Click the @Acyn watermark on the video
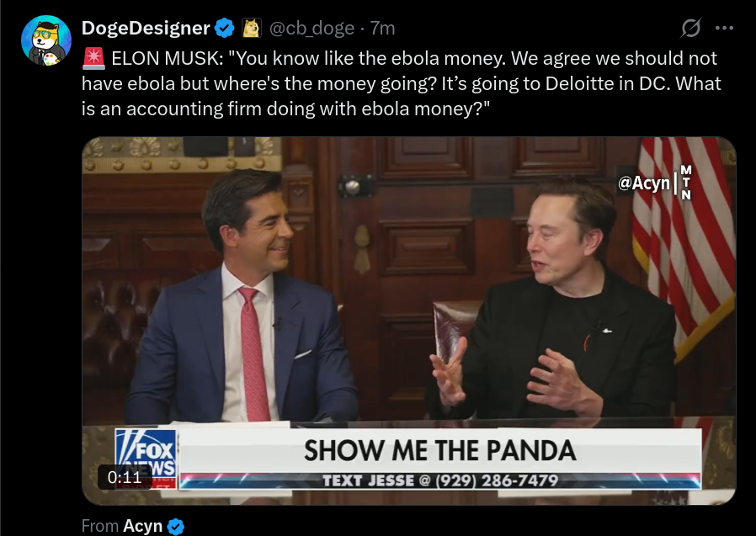The image size is (756, 536). pyautogui.click(x=644, y=183)
